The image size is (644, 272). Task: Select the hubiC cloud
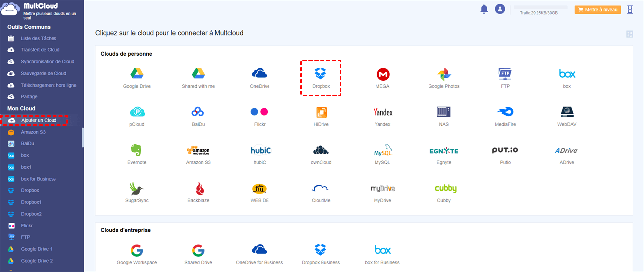(260, 154)
